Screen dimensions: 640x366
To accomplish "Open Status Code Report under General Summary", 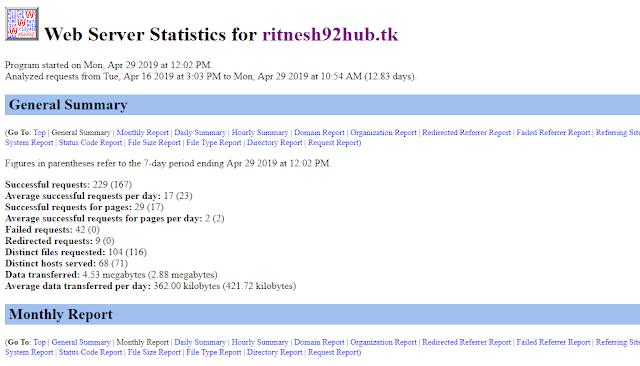I will coord(90,143).
